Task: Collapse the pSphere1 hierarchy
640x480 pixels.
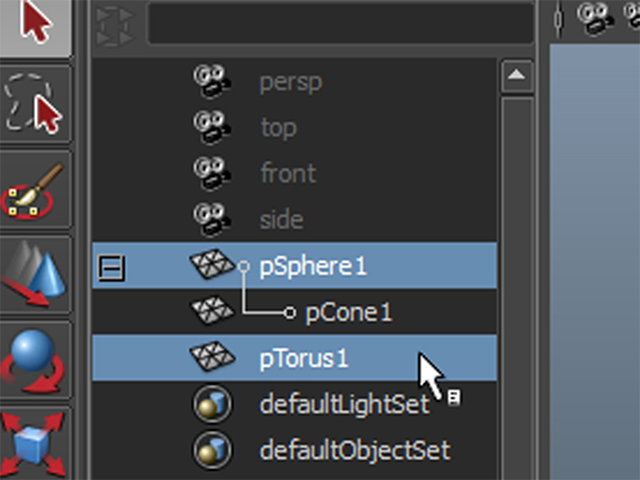Action: (x=112, y=267)
